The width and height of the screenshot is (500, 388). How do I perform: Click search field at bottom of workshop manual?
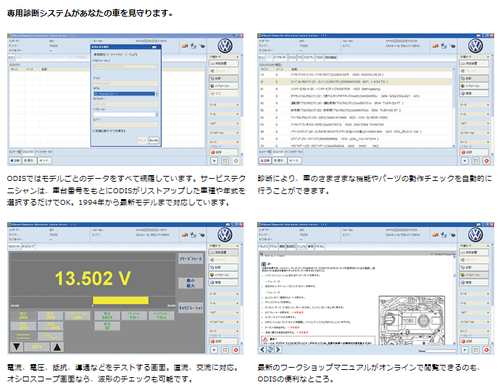click(441, 351)
